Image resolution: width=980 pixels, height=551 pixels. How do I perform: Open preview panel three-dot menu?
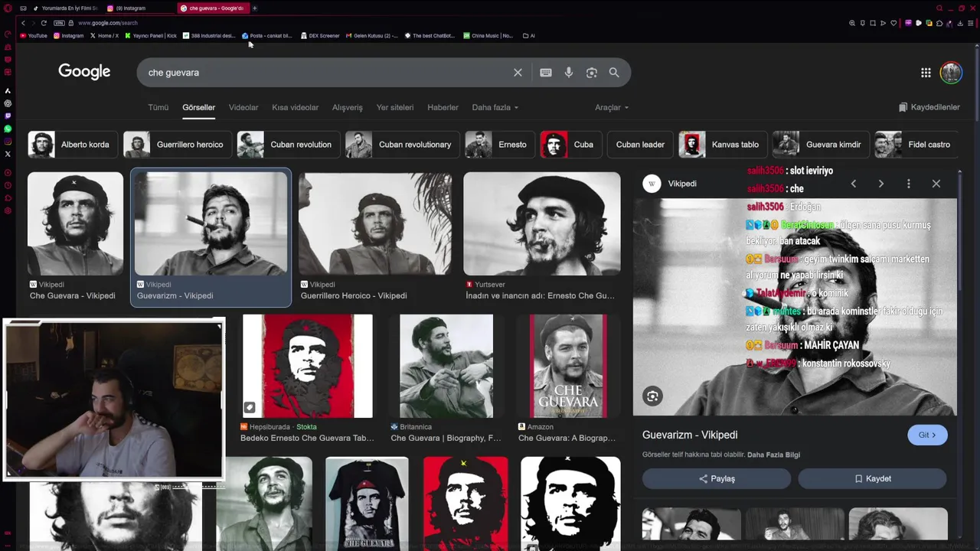(909, 184)
